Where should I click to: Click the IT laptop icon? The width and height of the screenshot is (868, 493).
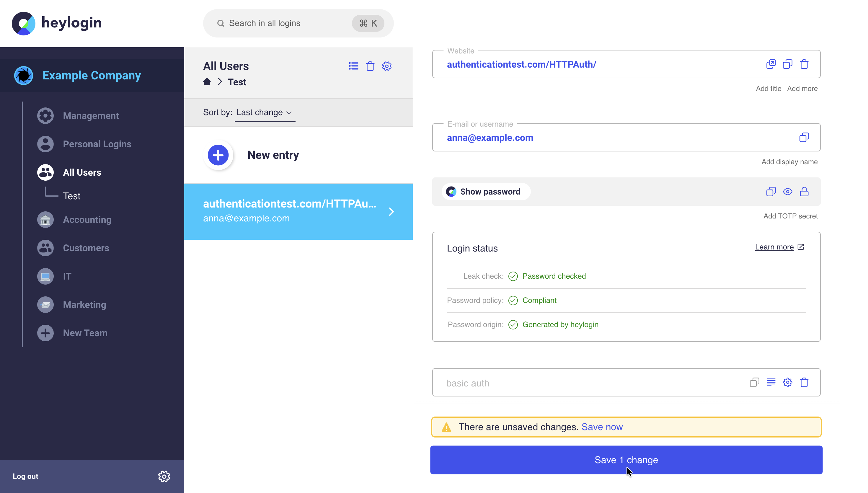click(45, 276)
